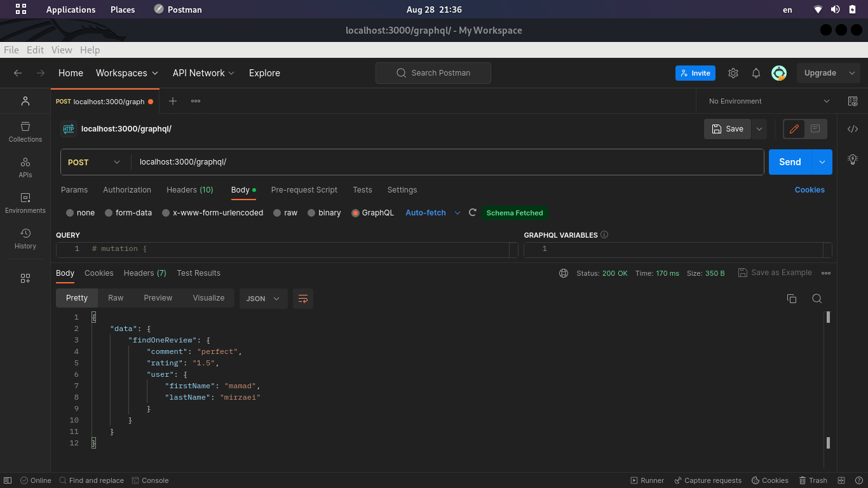
Task: Click the Invite button
Action: pyautogui.click(x=695, y=73)
